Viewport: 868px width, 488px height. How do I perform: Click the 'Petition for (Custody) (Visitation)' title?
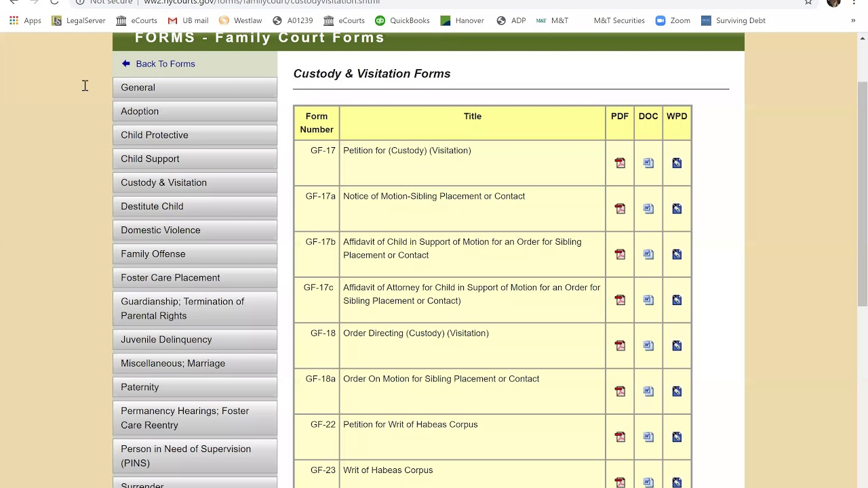(407, 150)
